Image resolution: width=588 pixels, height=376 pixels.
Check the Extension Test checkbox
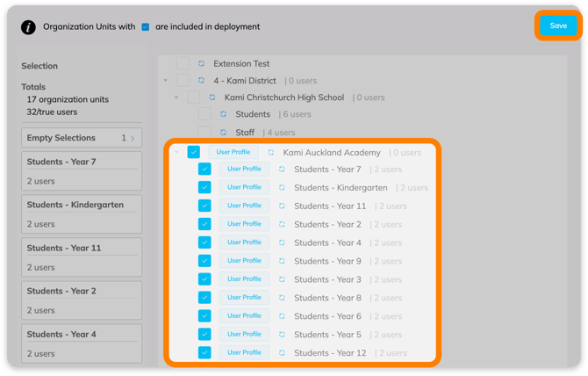point(183,63)
